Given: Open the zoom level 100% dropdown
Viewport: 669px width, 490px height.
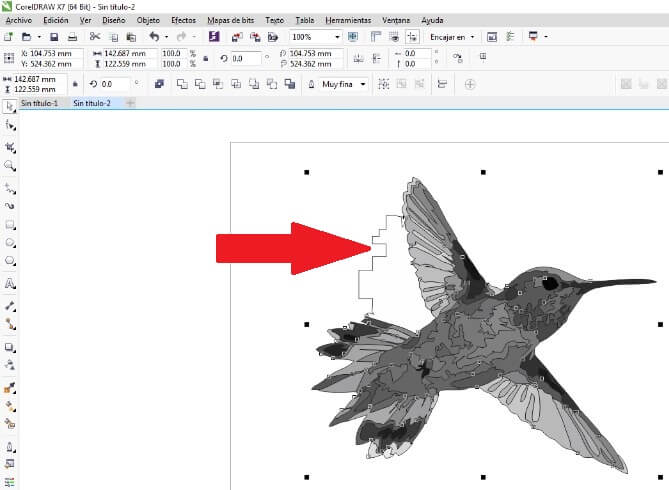Looking at the screenshot, I should 337,37.
